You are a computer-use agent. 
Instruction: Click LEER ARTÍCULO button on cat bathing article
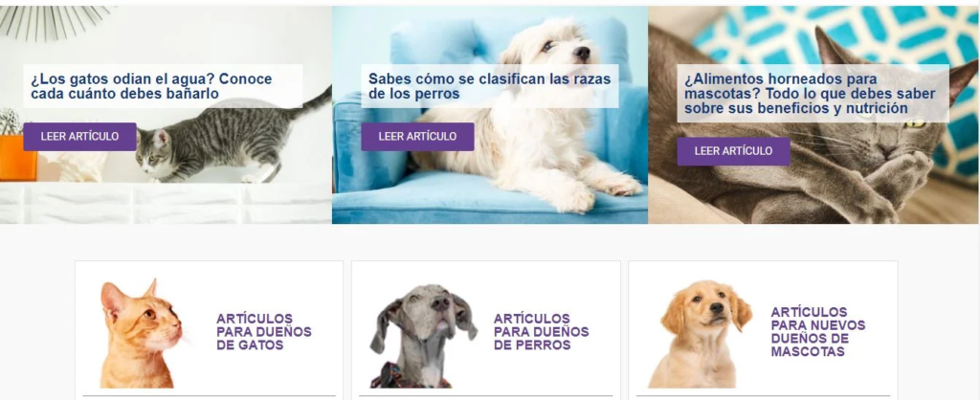click(x=80, y=136)
